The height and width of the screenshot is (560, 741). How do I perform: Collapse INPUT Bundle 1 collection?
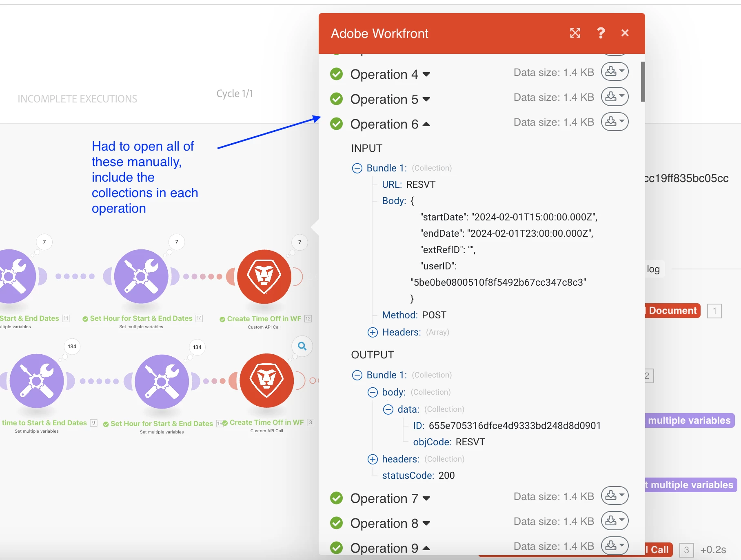(x=357, y=168)
